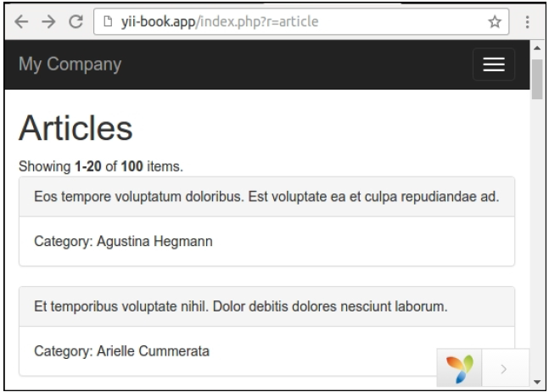Viewport: 549px width, 392px height.
Task: Click the Category: Arielle Cummerata text
Action: pyautogui.click(x=121, y=350)
